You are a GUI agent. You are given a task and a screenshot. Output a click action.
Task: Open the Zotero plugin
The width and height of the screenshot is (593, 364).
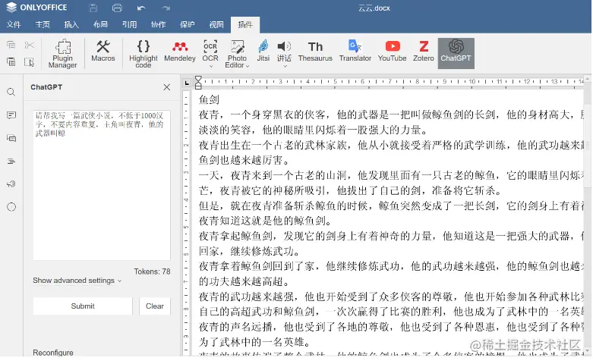(x=424, y=52)
